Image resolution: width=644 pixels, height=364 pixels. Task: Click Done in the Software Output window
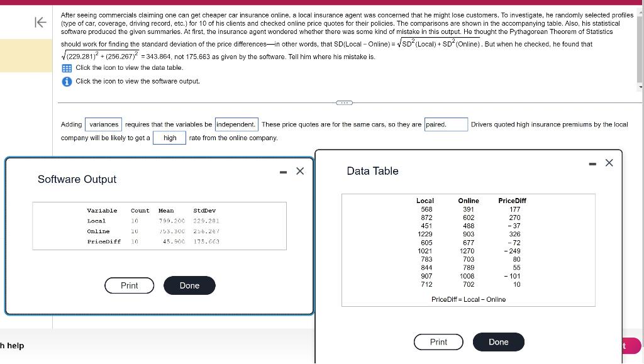pos(189,285)
